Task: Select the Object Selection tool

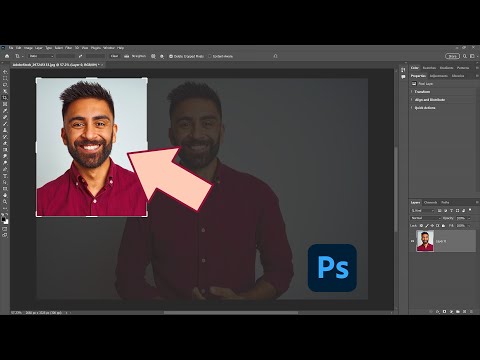Action: [5, 91]
